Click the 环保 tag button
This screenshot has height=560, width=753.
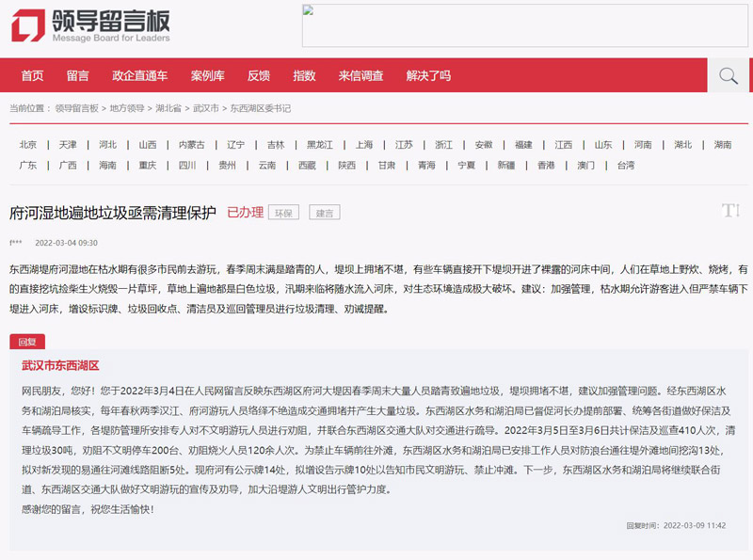[283, 213]
